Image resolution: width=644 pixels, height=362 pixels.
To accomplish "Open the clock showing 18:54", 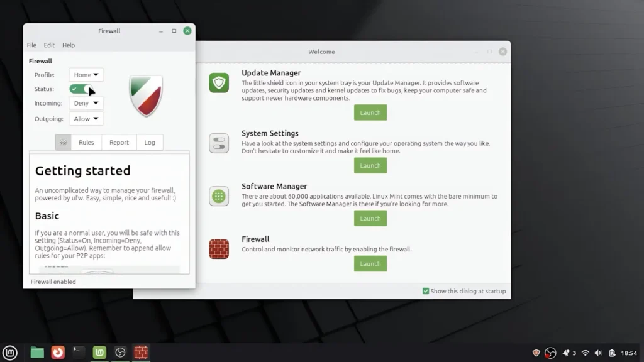I will tap(629, 353).
